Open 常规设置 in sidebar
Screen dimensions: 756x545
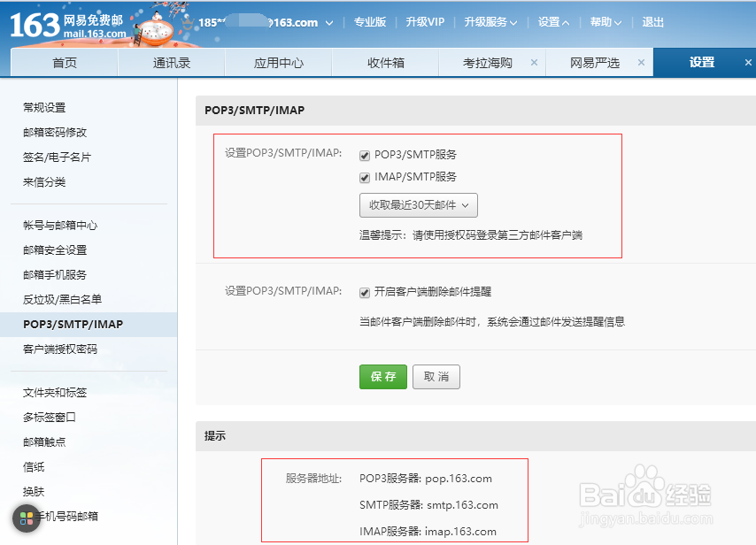pos(44,107)
